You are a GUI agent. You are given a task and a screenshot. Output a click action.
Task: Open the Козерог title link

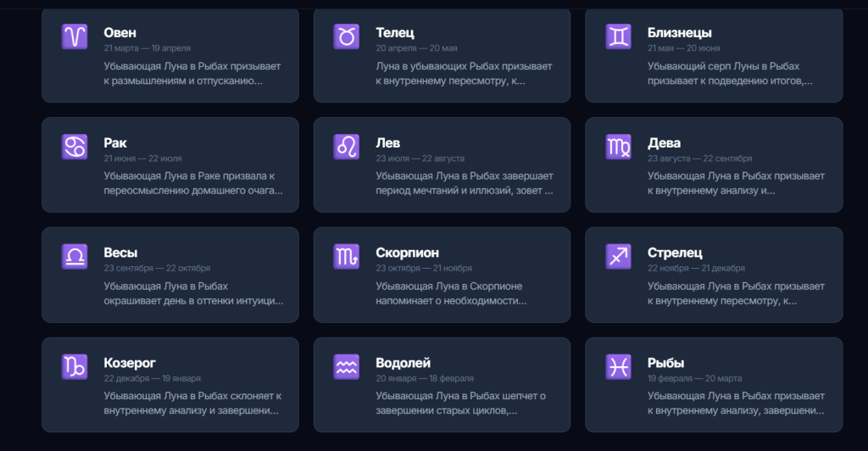pyautogui.click(x=130, y=363)
